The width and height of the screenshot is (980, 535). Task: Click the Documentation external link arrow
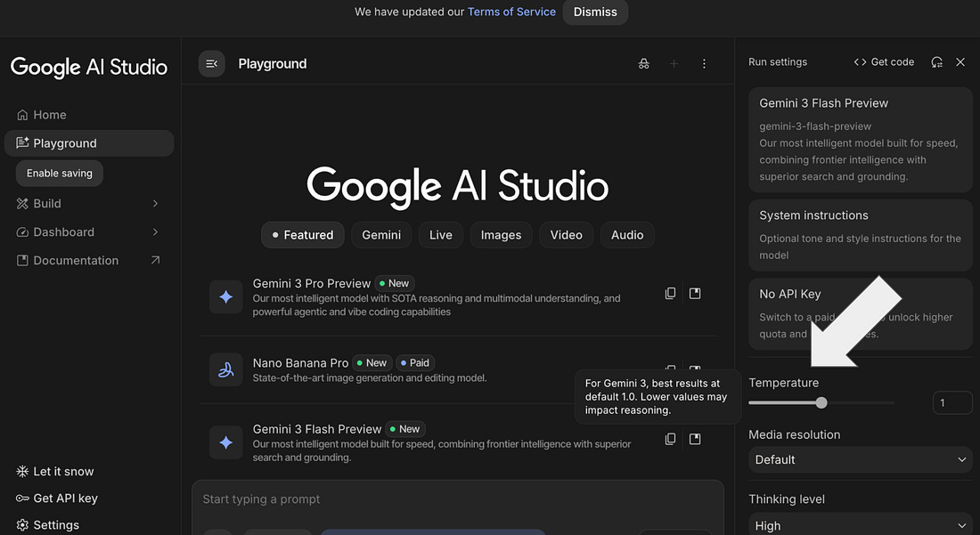tap(155, 260)
